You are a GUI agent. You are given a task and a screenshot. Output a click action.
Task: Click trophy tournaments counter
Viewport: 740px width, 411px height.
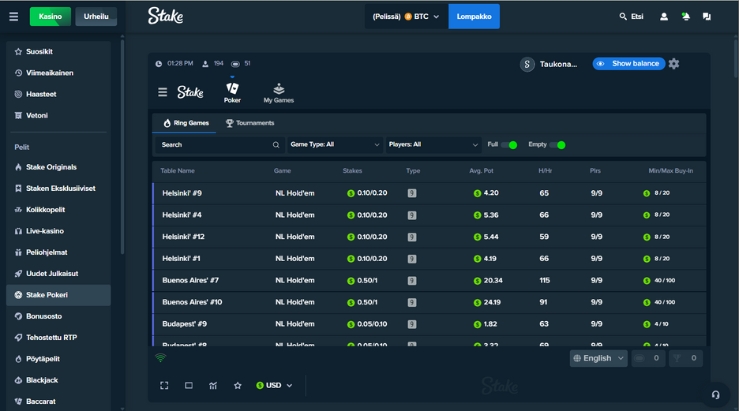pyautogui.click(x=685, y=358)
